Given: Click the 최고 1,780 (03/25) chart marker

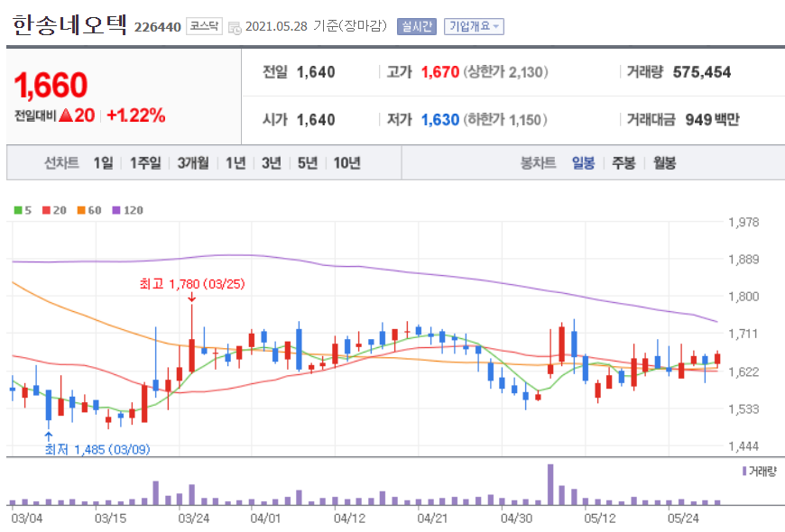Looking at the screenshot, I should tap(192, 284).
